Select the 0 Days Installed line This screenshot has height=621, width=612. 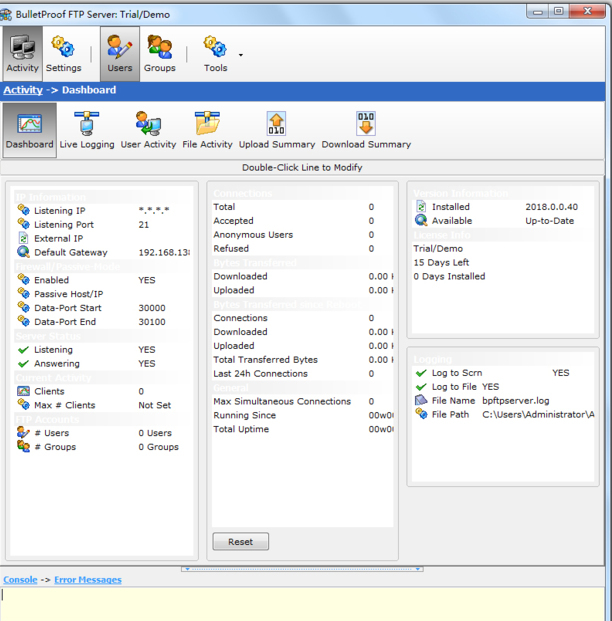[449, 276]
